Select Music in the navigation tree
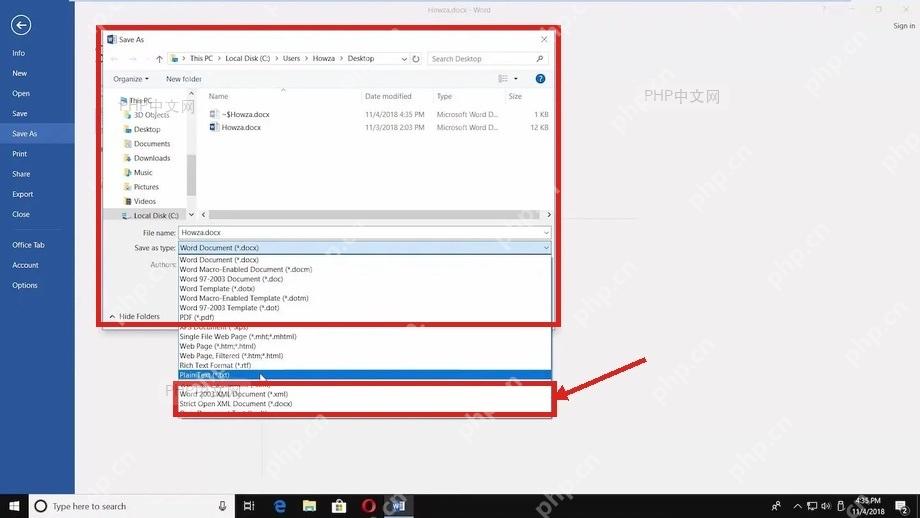The width and height of the screenshot is (920, 518). [x=143, y=172]
